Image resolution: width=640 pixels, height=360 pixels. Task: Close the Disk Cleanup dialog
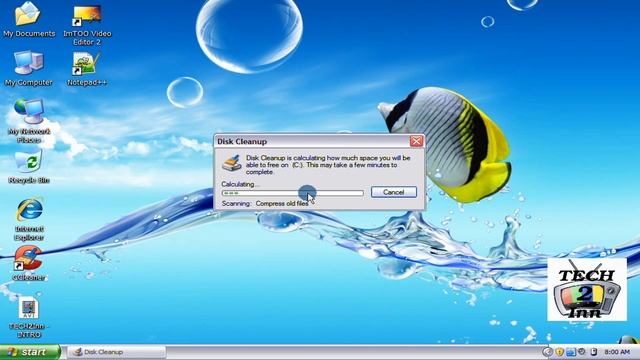tap(416, 141)
